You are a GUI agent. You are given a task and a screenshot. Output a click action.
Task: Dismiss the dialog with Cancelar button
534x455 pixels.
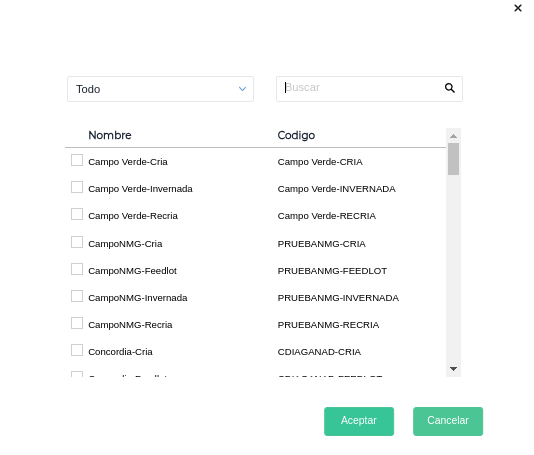[448, 421]
